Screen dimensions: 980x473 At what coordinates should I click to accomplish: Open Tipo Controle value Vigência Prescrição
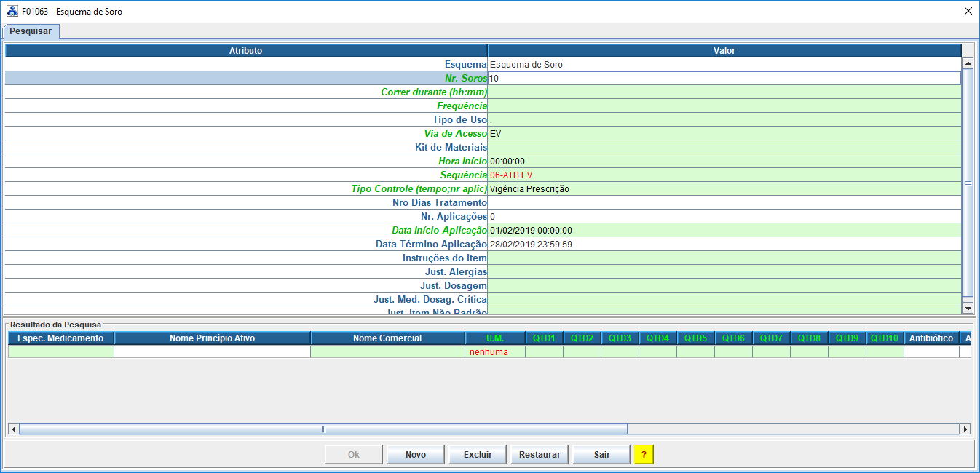724,189
